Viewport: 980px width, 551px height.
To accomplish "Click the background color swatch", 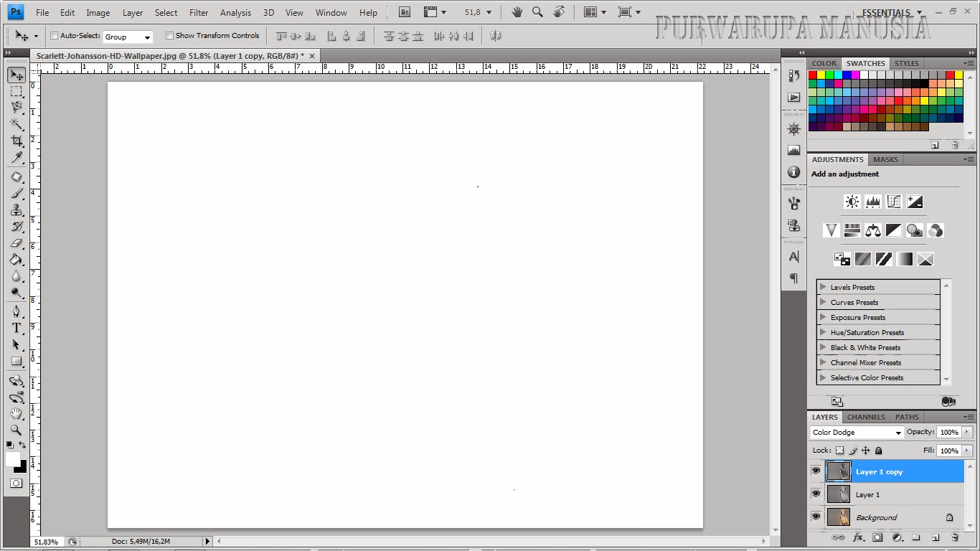I will 22,468.
